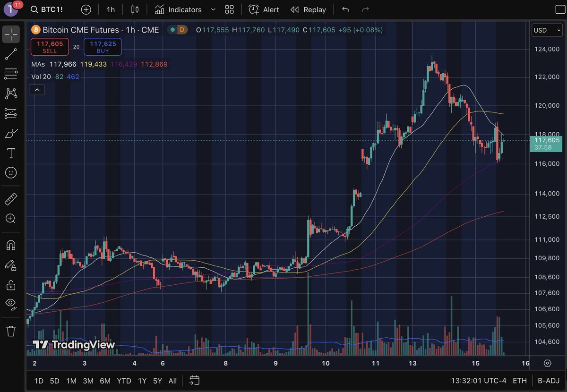Start bar Replay mode
567x392 pixels.
point(308,9)
